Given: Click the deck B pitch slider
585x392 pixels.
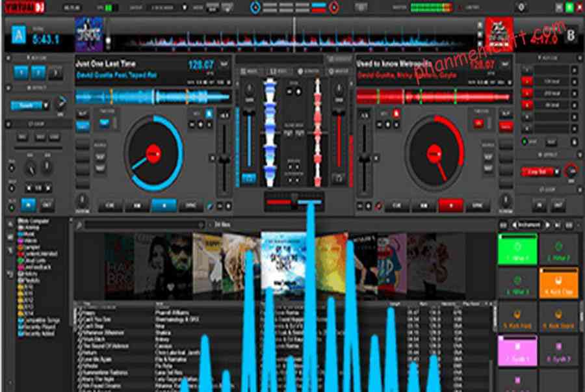Looking at the screenshot, I should coord(365,160).
